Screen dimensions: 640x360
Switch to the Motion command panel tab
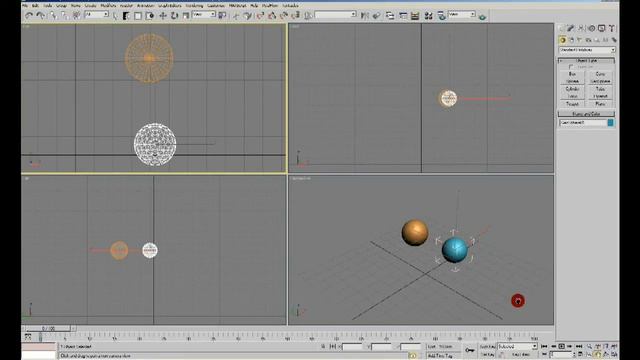pos(591,28)
